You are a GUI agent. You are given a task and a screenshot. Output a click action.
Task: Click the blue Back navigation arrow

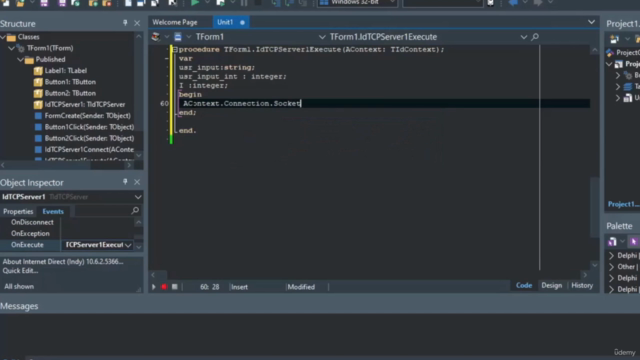[513, 3]
